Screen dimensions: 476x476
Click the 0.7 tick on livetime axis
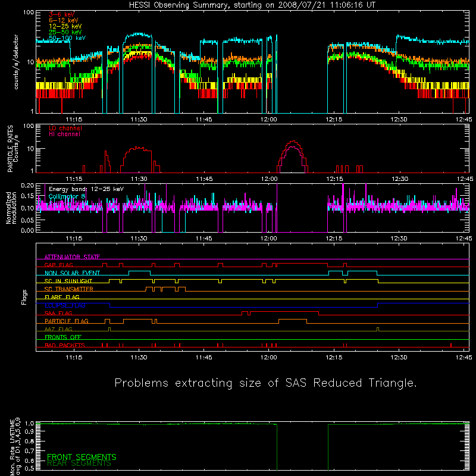(29, 451)
